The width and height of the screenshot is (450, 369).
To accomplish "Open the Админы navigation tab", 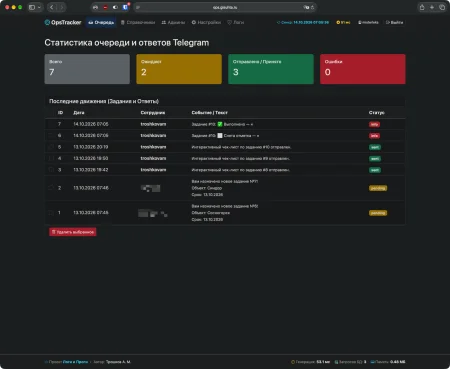I will pos(173,22).
